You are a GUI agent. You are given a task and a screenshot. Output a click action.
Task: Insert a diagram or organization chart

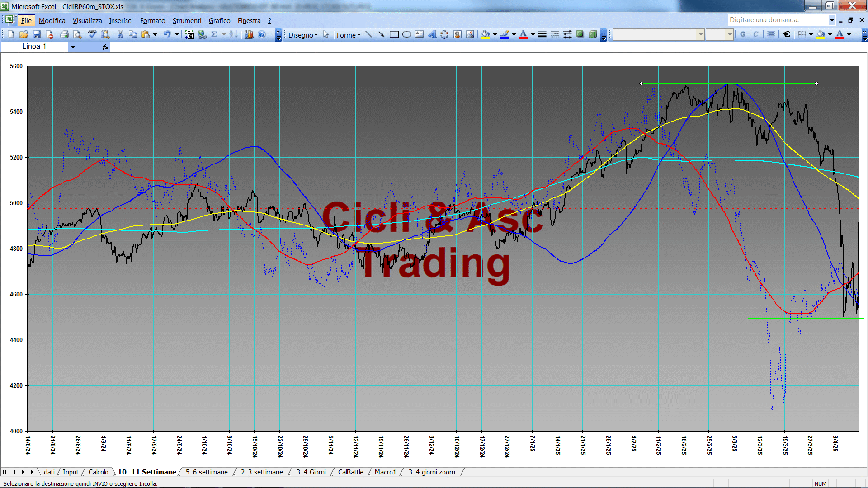pyautogui.click(x=444, y=34)
